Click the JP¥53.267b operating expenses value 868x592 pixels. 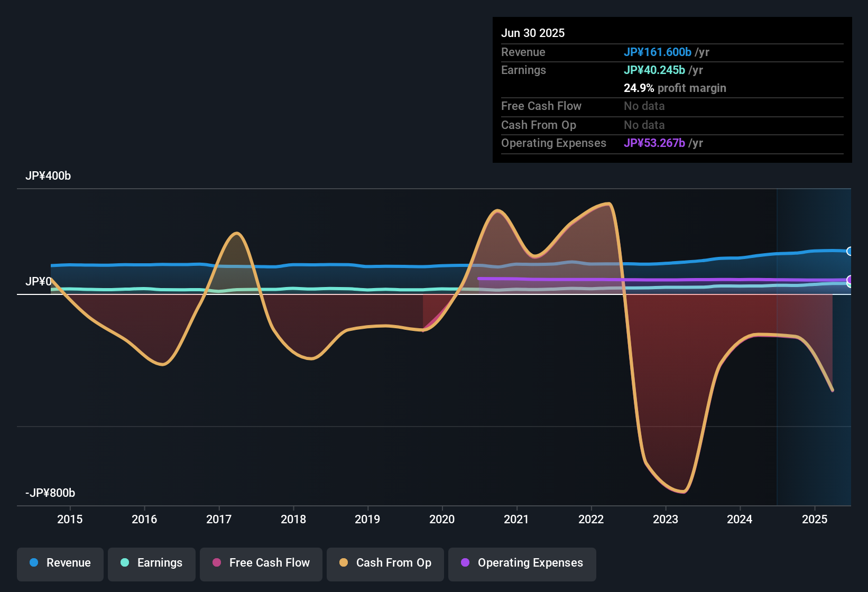click(x=654, y=143)
